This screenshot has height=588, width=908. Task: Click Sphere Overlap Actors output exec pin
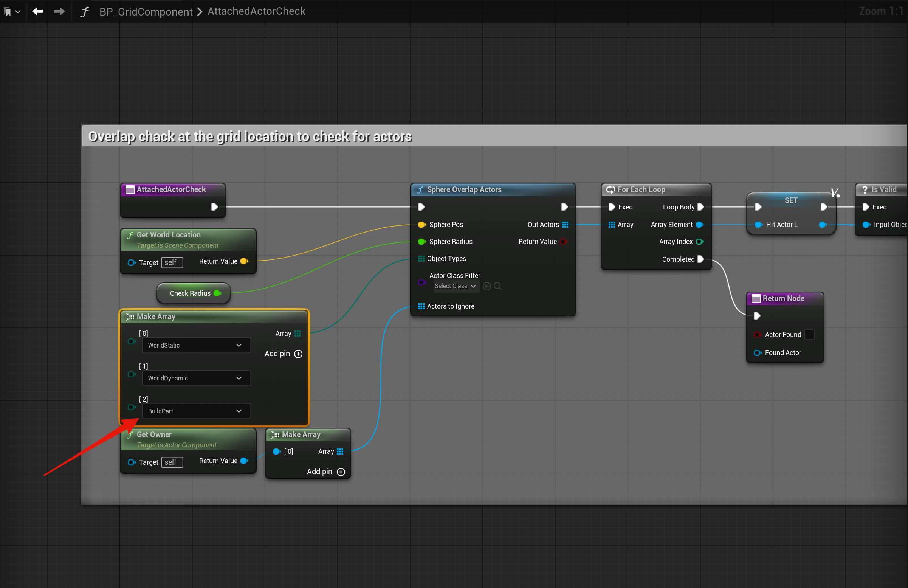pos(564,207)
